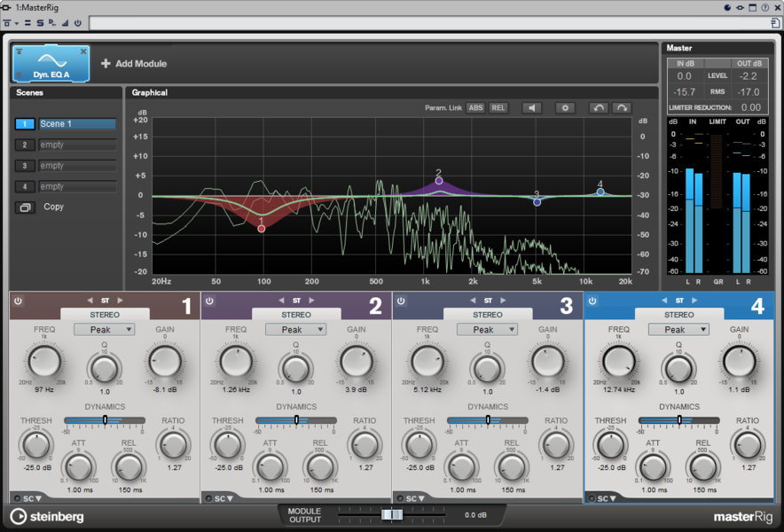
Task: Click band 4 left arrow next to ST
Action: pyautogui.click(x=664, y=301)
